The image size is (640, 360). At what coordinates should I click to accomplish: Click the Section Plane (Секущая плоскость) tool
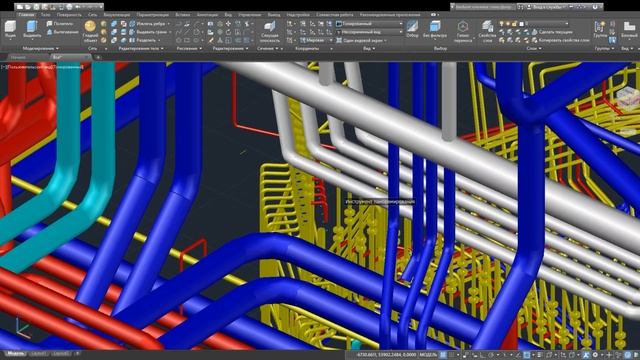click(x=269, y=31)
